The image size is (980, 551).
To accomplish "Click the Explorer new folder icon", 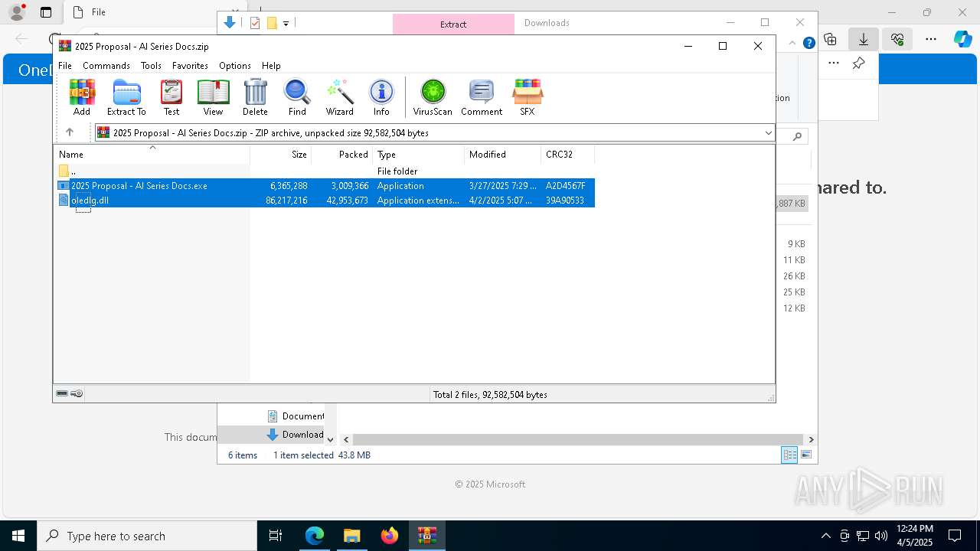I will [272, 23].
